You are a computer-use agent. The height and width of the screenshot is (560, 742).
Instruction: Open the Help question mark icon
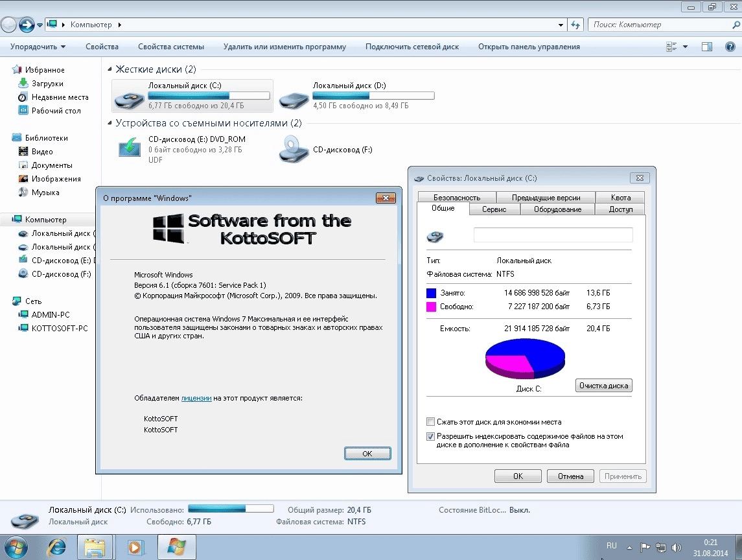(730, 47)
